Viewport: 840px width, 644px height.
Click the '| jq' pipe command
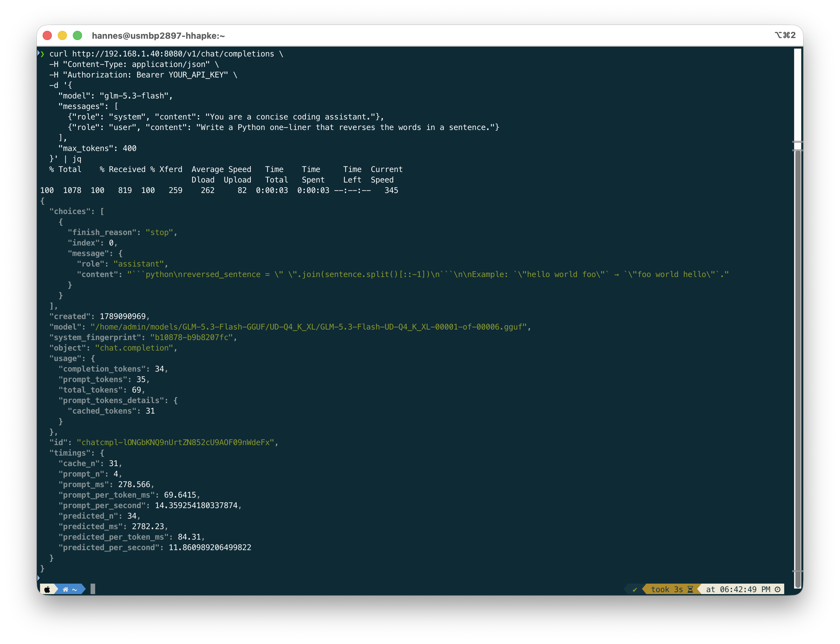coord(73,159)
